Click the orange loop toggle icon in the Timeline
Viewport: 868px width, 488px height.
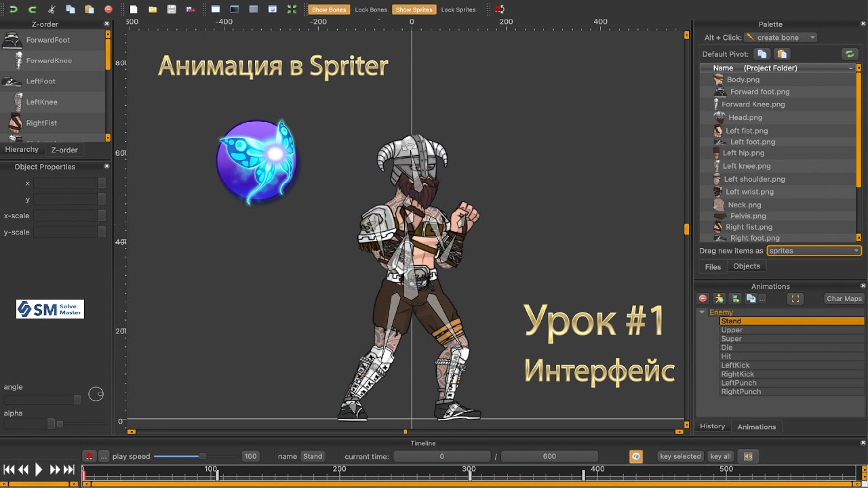[x=635, y=456]
